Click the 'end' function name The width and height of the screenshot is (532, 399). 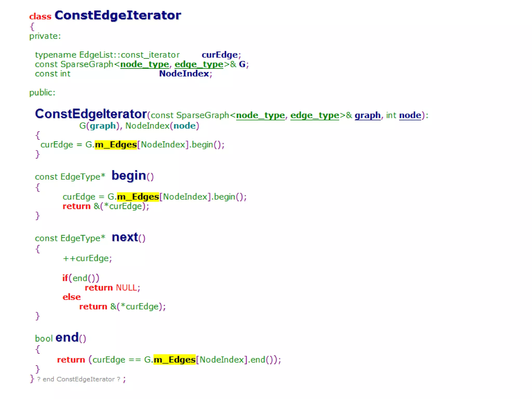(x=67, y=337)
